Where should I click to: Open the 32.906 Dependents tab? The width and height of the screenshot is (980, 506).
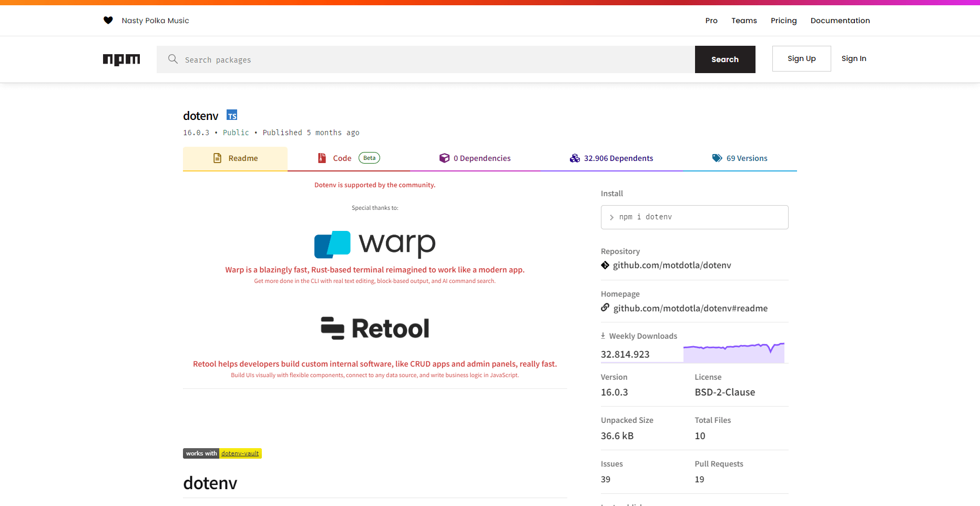point(611,158)
